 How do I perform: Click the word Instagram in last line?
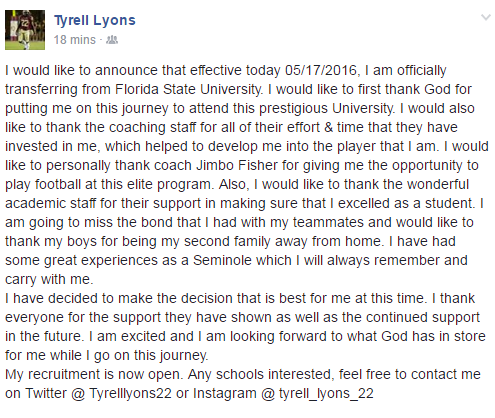[x=225, y=394]
